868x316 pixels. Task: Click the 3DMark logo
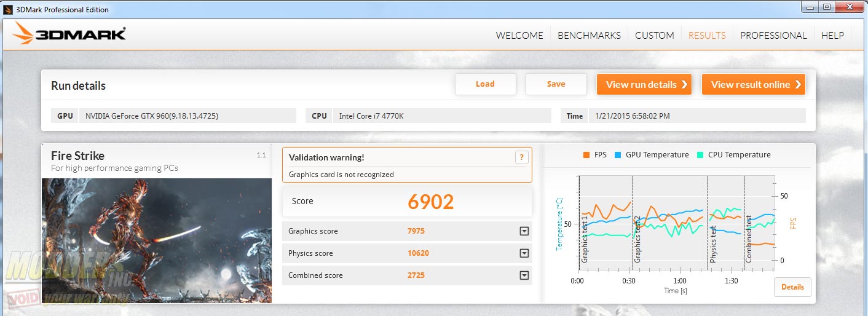point(69,34)
